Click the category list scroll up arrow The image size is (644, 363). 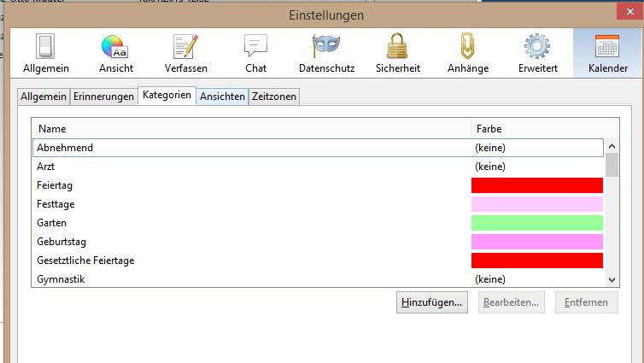(x=612, y=146)
